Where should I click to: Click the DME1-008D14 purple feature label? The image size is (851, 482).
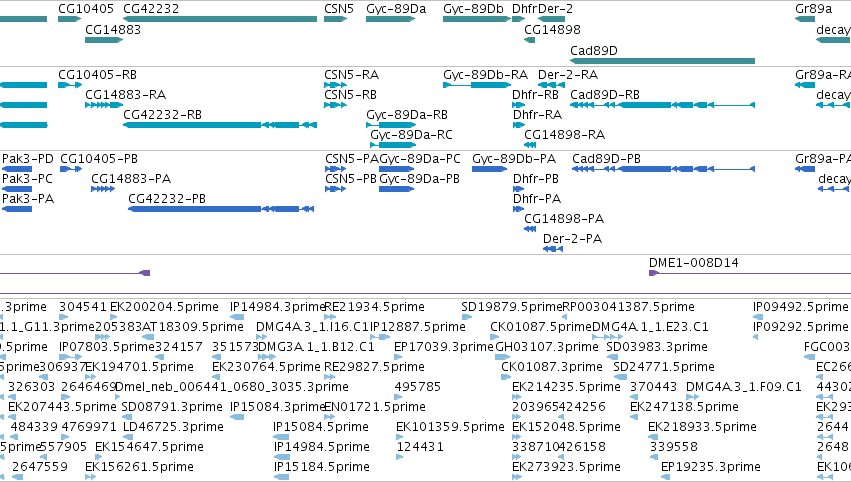[x=694, y=263]
